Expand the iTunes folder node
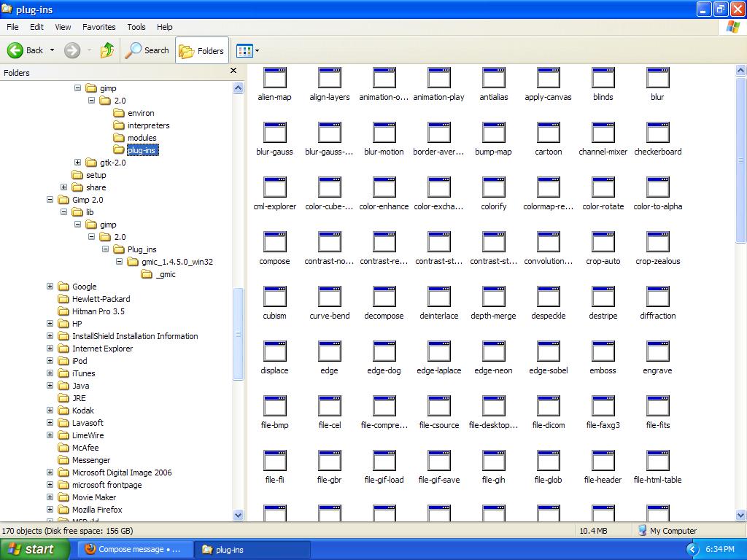Screen dimensions: 747x560 (x=50, y=373)
